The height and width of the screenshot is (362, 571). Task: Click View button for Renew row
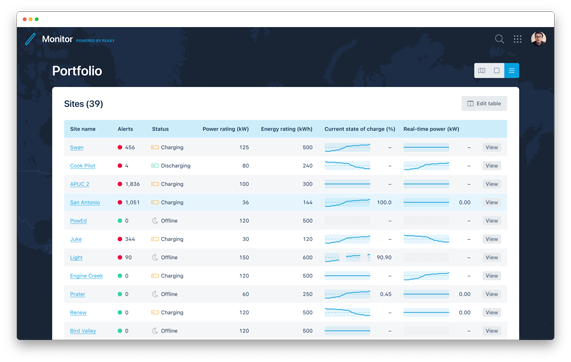(491, 312)
